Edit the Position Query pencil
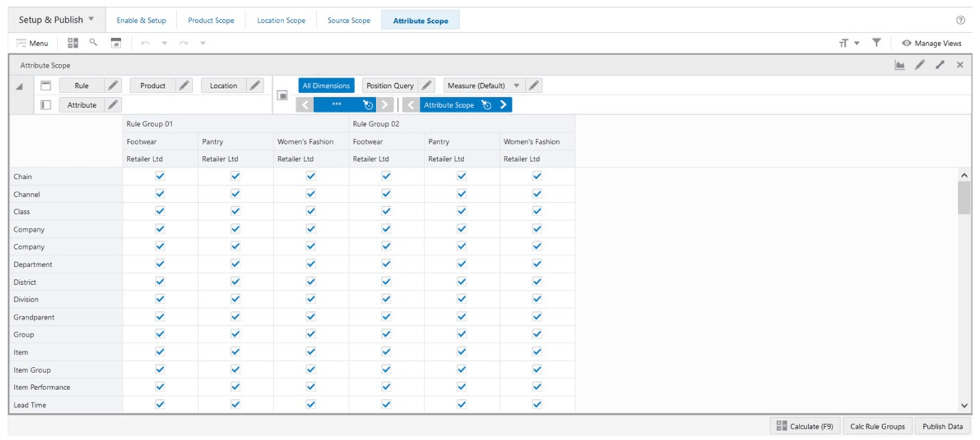 tap(427, 86)
